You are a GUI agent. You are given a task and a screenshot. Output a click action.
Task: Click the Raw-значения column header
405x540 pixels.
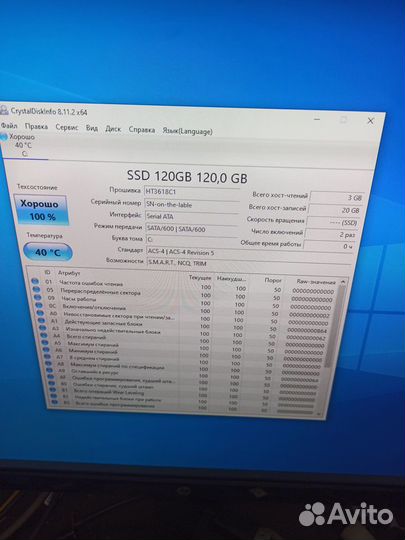(315, 282)
